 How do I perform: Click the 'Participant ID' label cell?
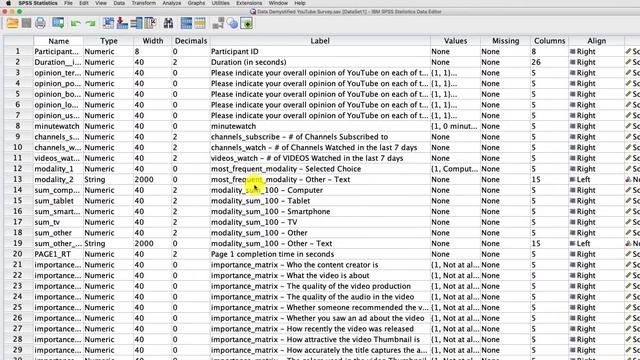click(320, 51)
